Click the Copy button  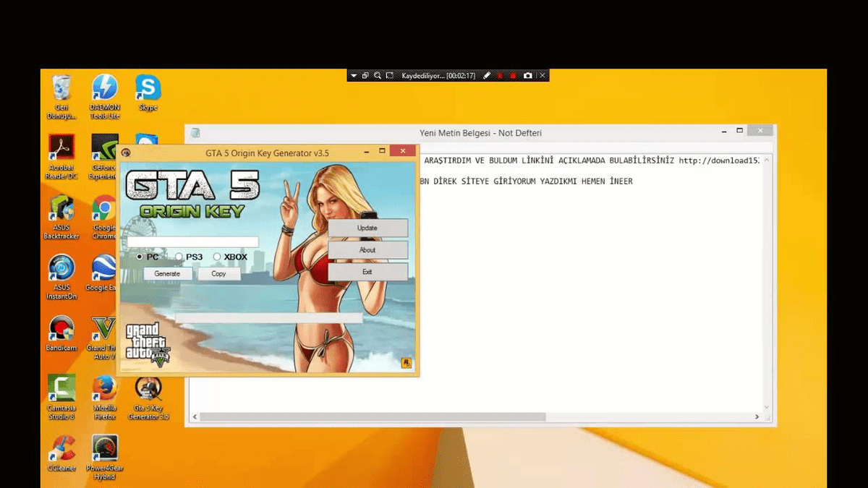pyautogui.click(x=218, y=274)
